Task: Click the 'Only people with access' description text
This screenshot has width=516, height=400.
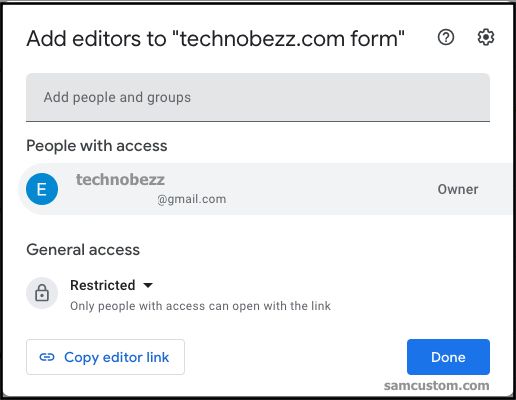Action: (x=200, y=306)
